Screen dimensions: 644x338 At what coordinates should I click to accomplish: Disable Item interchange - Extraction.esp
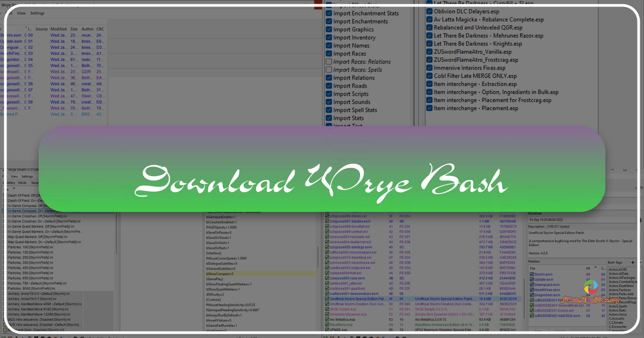[x=429, y=84]
